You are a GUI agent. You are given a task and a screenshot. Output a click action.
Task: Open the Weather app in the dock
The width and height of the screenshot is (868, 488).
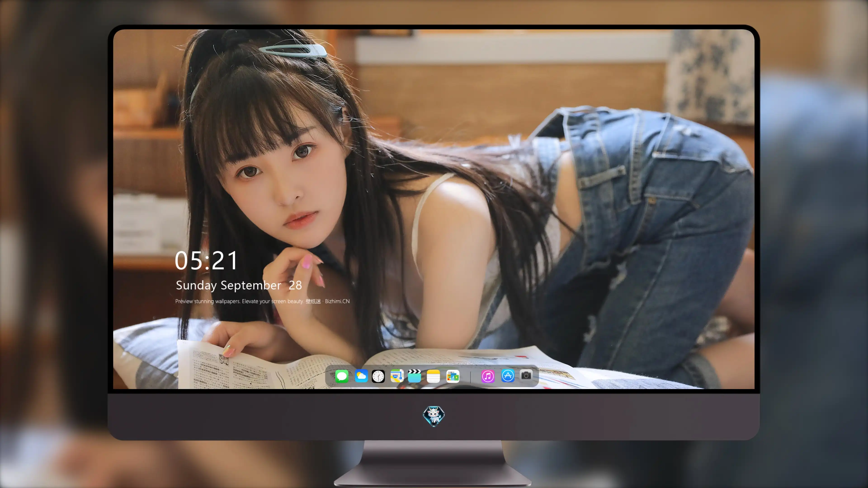coord(361,376)
